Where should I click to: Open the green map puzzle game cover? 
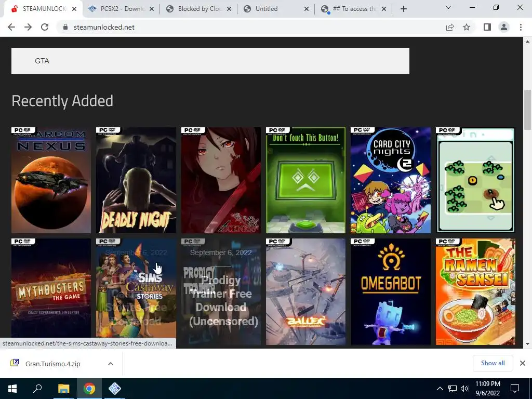point(475,180)
